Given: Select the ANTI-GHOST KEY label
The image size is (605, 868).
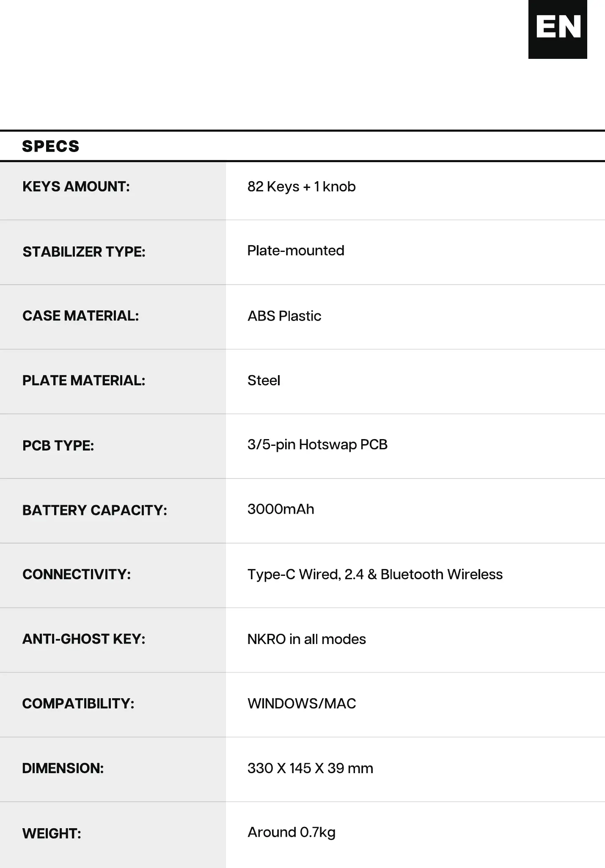Looking at the screenshot, I should click(x=84, y=639).
